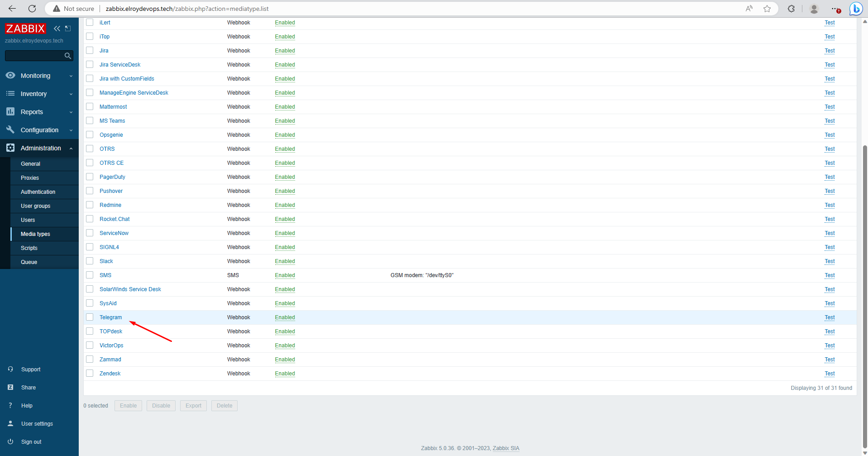Open the Proxies submenu item
The width and height of the screenshot is (868, 456).
(44, 178)
